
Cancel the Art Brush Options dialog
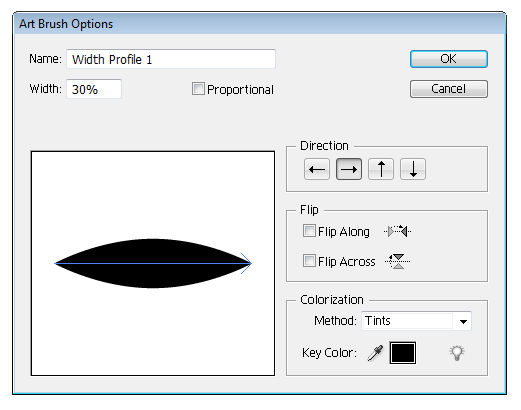[x=449, y=89]
